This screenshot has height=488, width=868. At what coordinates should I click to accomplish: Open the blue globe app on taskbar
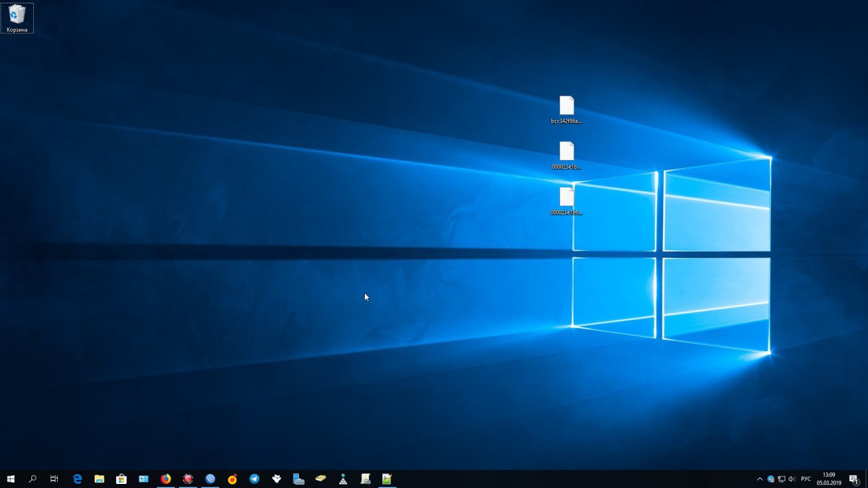tap(210, 479)
